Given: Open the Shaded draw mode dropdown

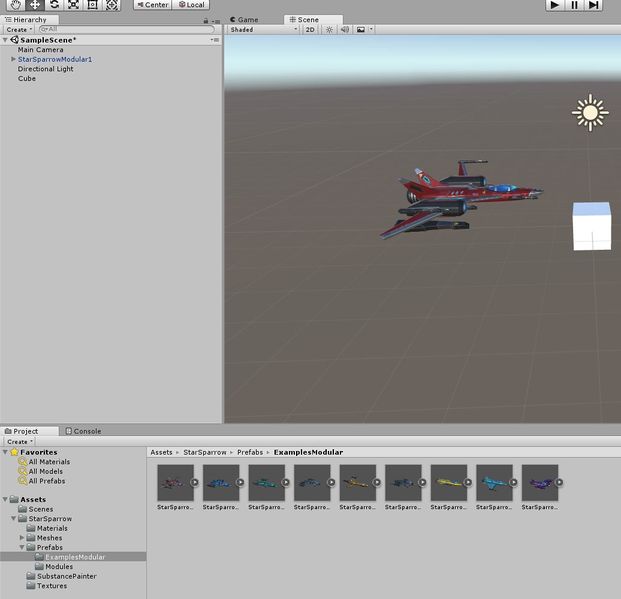Looking at the screenshot, I should [263, 30].
